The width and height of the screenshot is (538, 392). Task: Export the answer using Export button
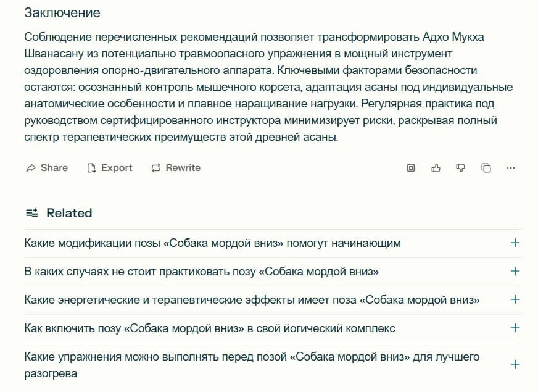point(110,168)
